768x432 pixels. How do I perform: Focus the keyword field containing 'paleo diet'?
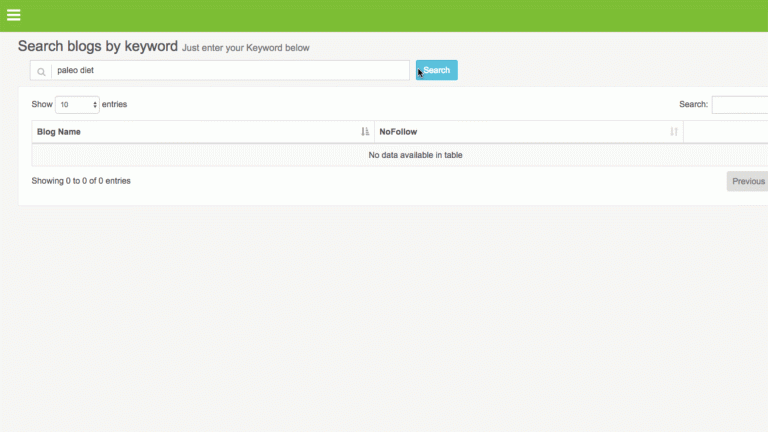pos(230,71)
